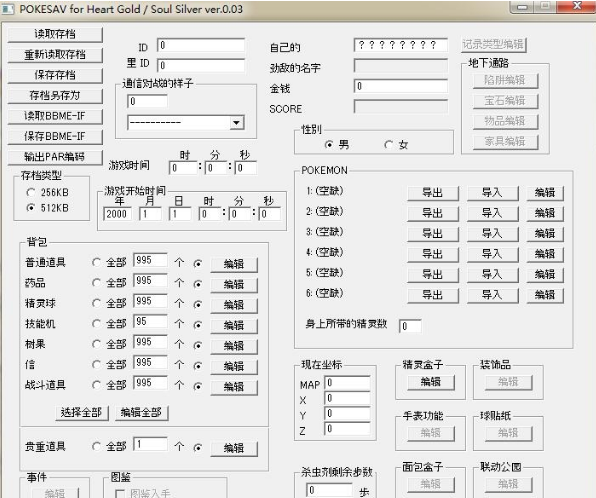Click the Z coordinate field

pos(347,428)
